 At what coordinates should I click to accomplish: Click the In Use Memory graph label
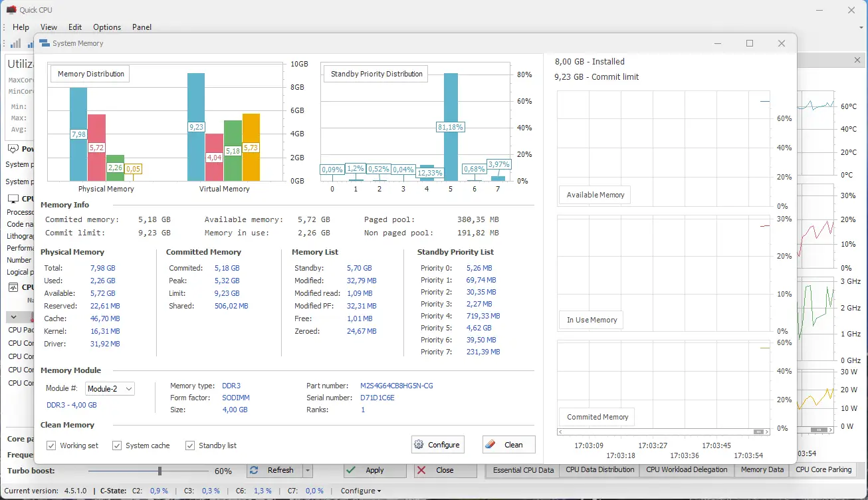(592, 320)
